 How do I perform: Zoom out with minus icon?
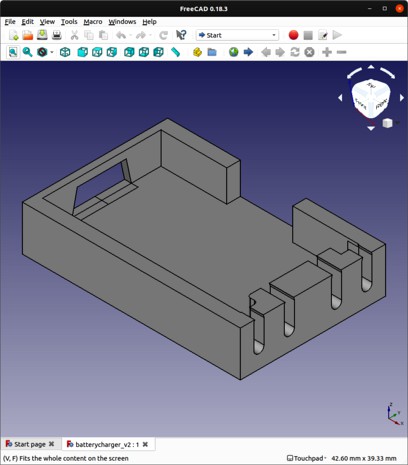pos(341,52)
